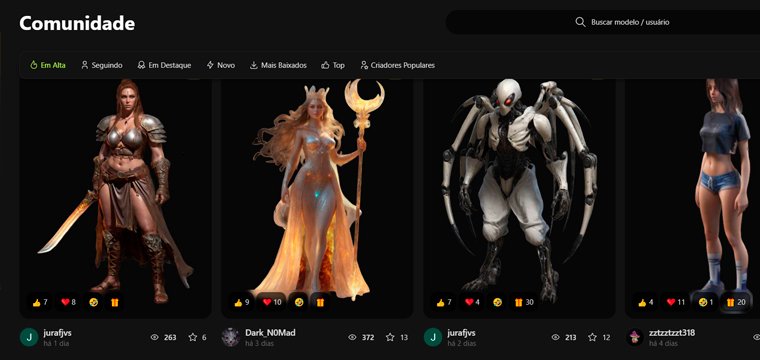Toggle heart reaction on the robot model

(473, 302)
